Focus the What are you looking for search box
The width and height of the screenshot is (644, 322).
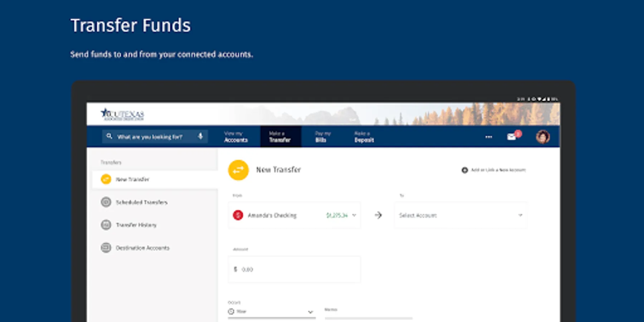155,137
